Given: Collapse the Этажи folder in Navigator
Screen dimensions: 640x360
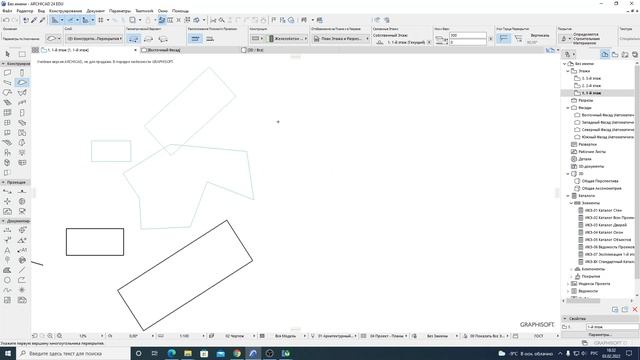Looking at the screenshot, I should pos(568,71).
